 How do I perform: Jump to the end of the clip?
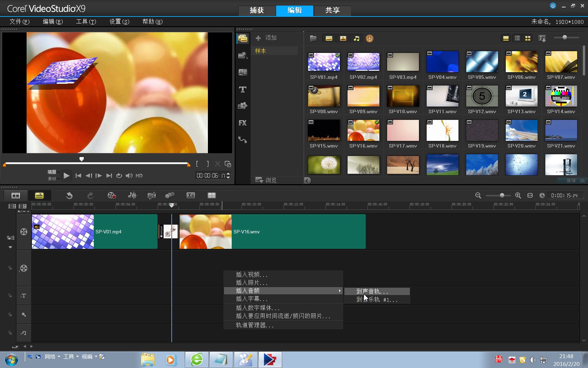tap(109, 176)
